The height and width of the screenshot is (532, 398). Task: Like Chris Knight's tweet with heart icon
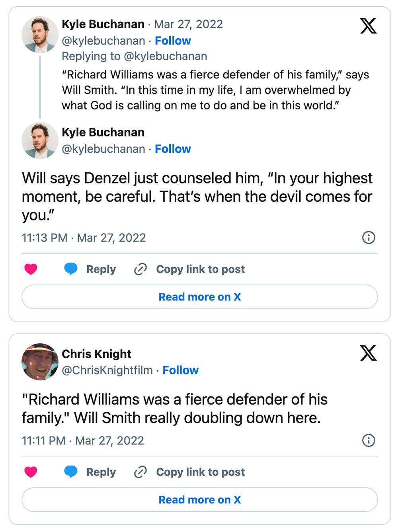click(31, 472)
